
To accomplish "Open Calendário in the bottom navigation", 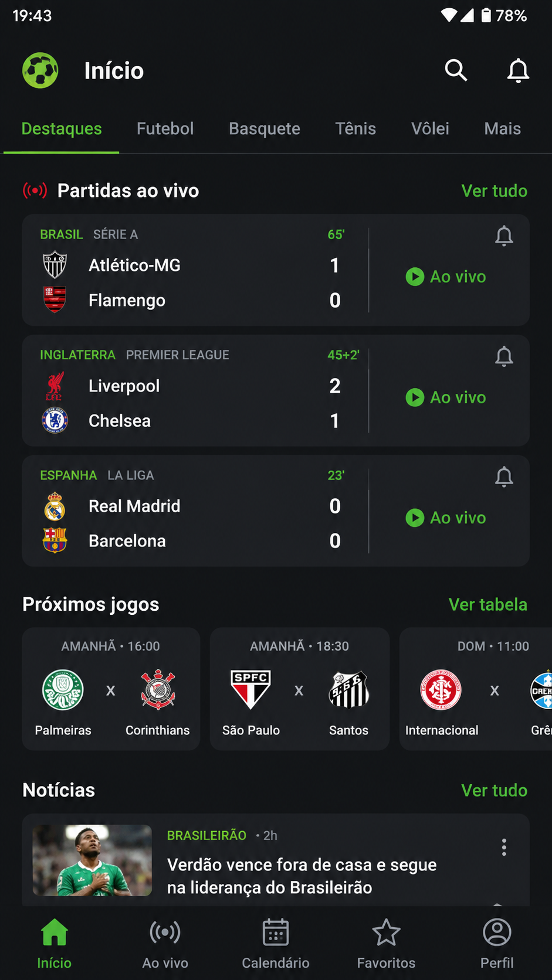I will pyautogui.click(x=276, y=944).
